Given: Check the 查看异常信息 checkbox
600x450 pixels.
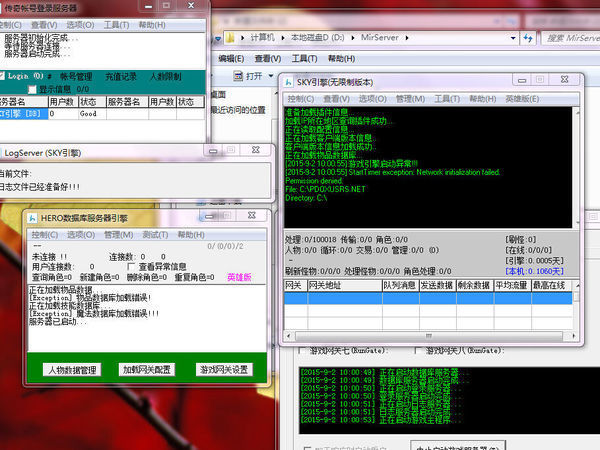Looking at the screenshot, I should 134,267.
